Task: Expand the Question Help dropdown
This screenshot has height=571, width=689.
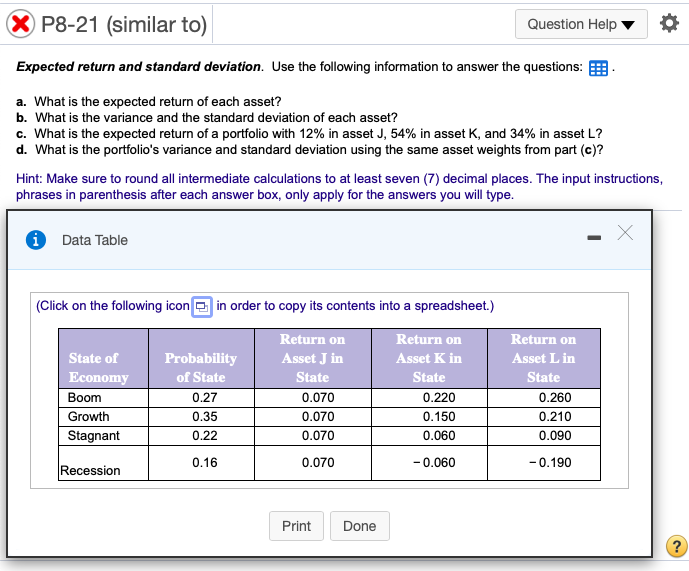Action: [581, 24]
